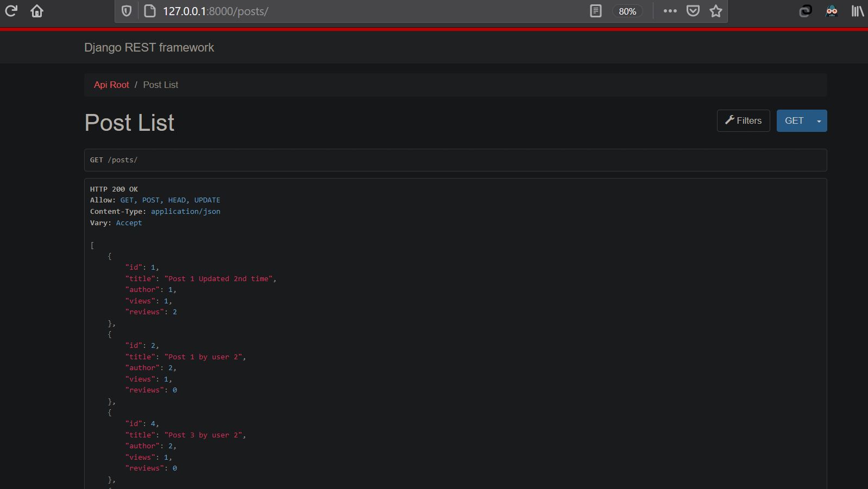Click the HTTP 200 OK status text
This screenshot has height=489, width=868.
click(114, 189)
